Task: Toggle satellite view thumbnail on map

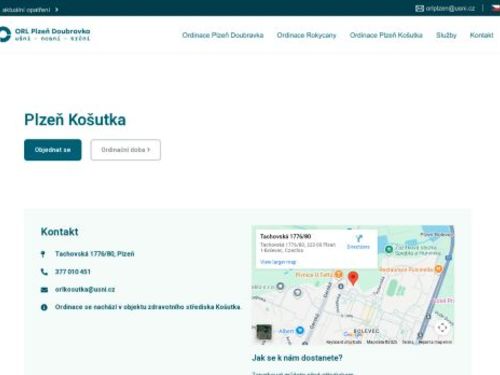Action: [264, 332]
